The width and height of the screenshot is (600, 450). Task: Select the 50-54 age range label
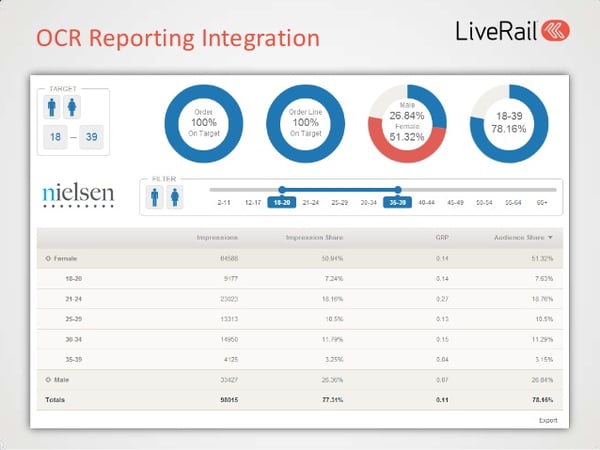click(x=484, y=202)
